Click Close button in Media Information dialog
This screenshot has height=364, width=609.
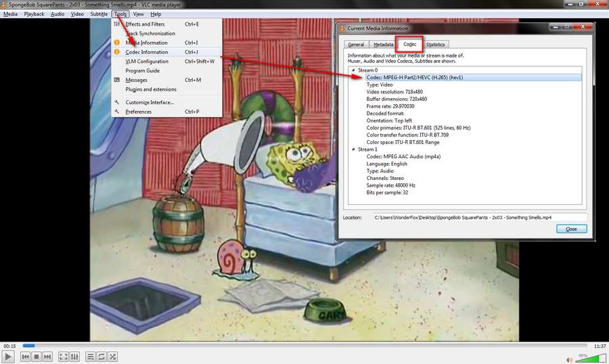coord(571,229)
